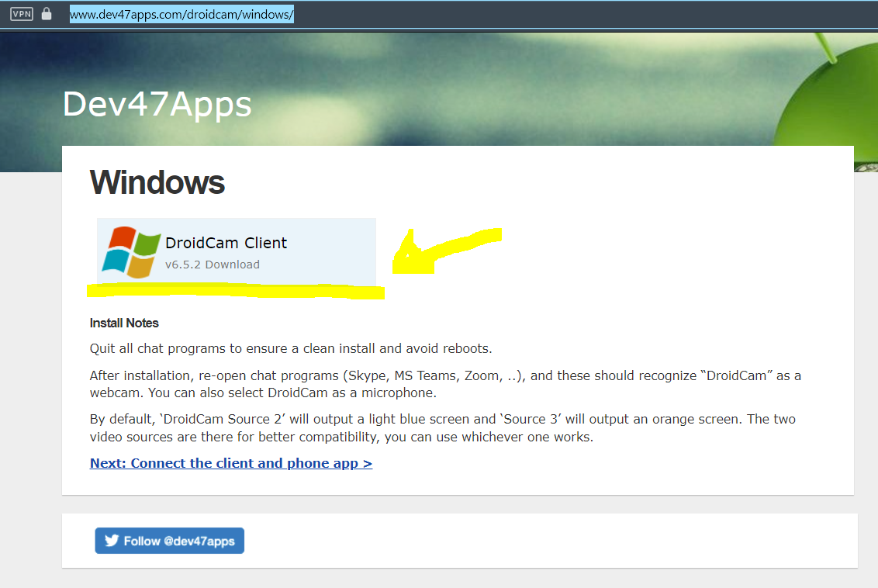Image resolution: width=878 pixels, height=588 pixels.
Task: Open the Dev47Apps site title
Action: coord(157,104)
